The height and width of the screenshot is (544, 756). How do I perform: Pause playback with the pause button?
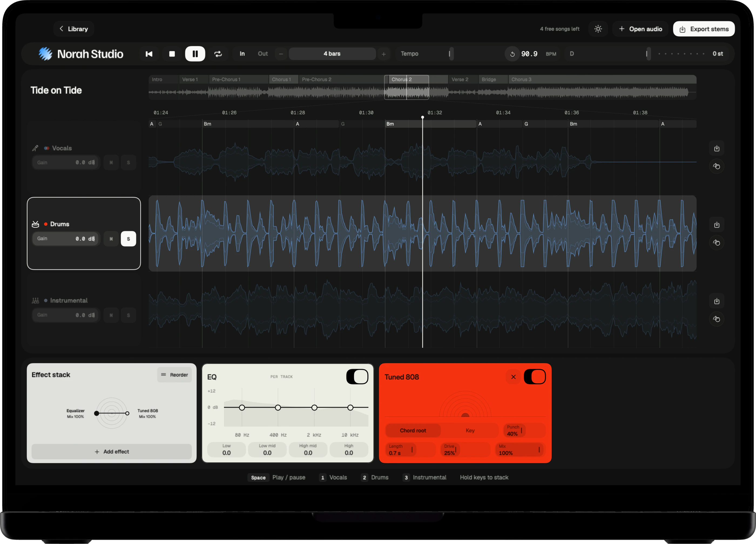[195, 54]
